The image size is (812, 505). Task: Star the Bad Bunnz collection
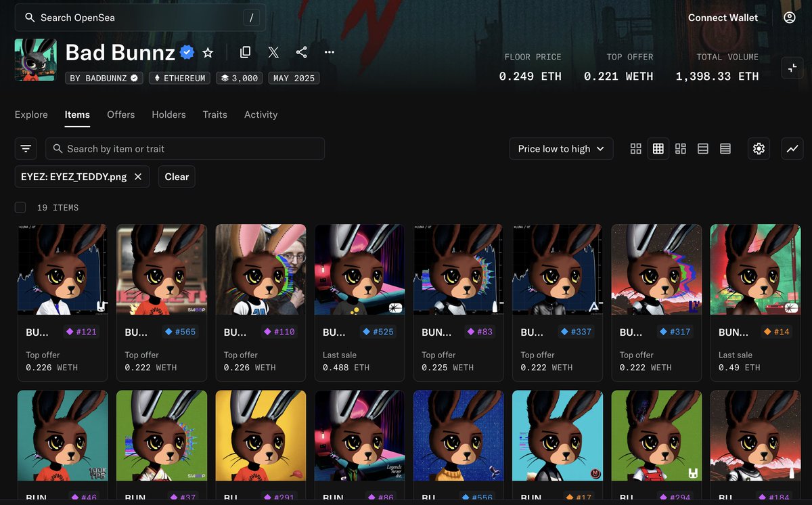click(x=208, y=52)
